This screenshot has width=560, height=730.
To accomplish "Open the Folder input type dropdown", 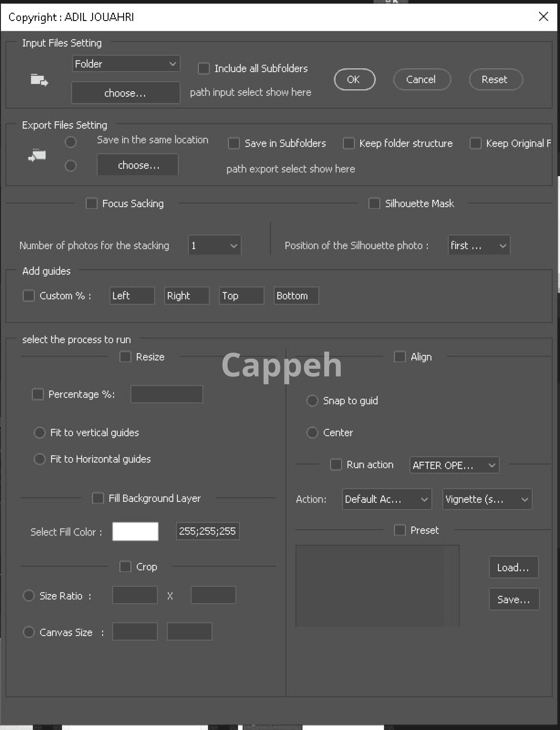I will click(x=126, y=64).
